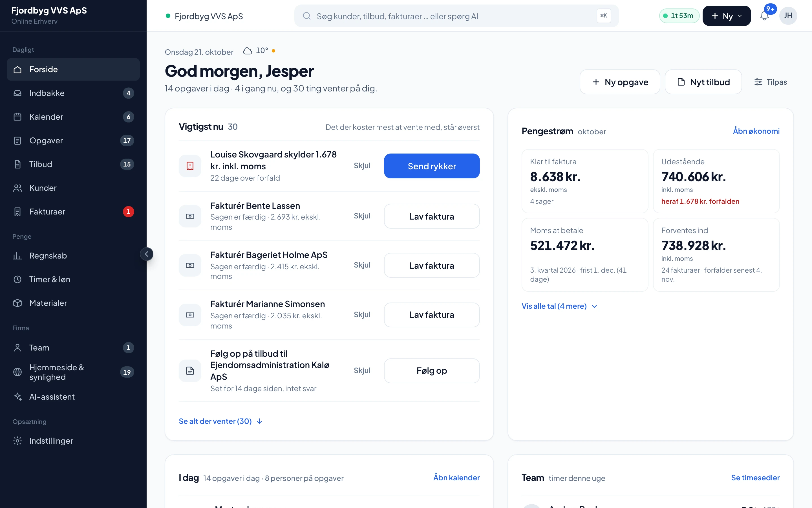Click the Indstillinger gear icon in sidebar
This screenshot has height=508, width=812.
click(17, 441)
